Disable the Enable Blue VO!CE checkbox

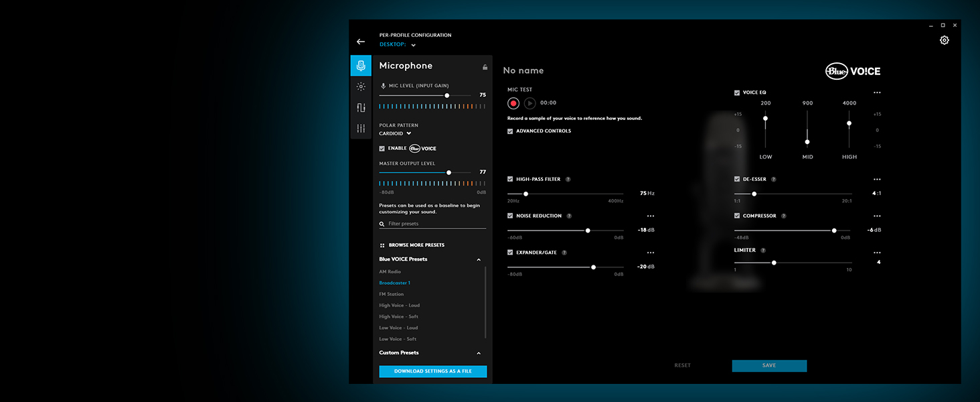[x=382, y=149]
